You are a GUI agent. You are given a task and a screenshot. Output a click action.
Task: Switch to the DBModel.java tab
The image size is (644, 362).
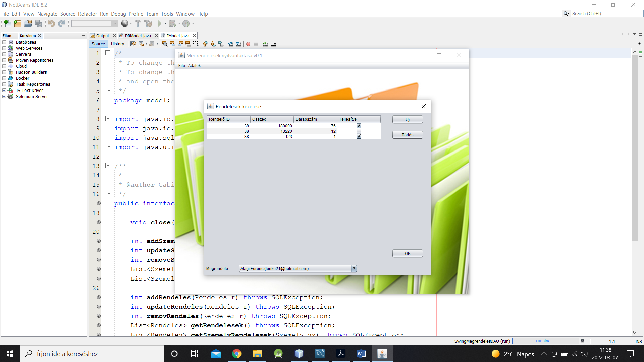coord(138,36)
